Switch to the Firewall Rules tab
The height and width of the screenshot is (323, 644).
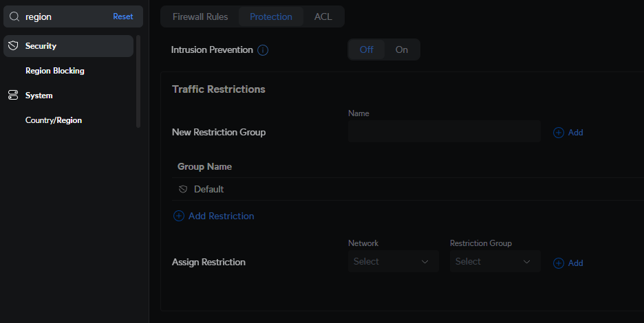[200, 16]
